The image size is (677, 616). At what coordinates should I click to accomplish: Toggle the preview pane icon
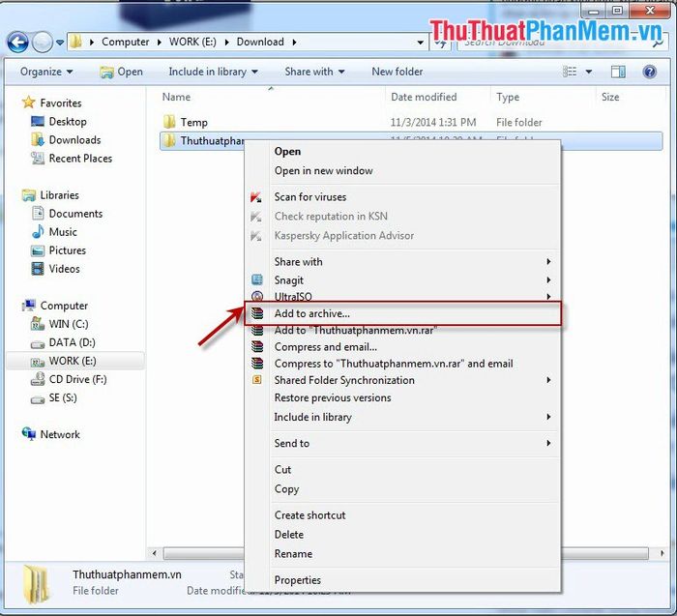tap(618, 72)
